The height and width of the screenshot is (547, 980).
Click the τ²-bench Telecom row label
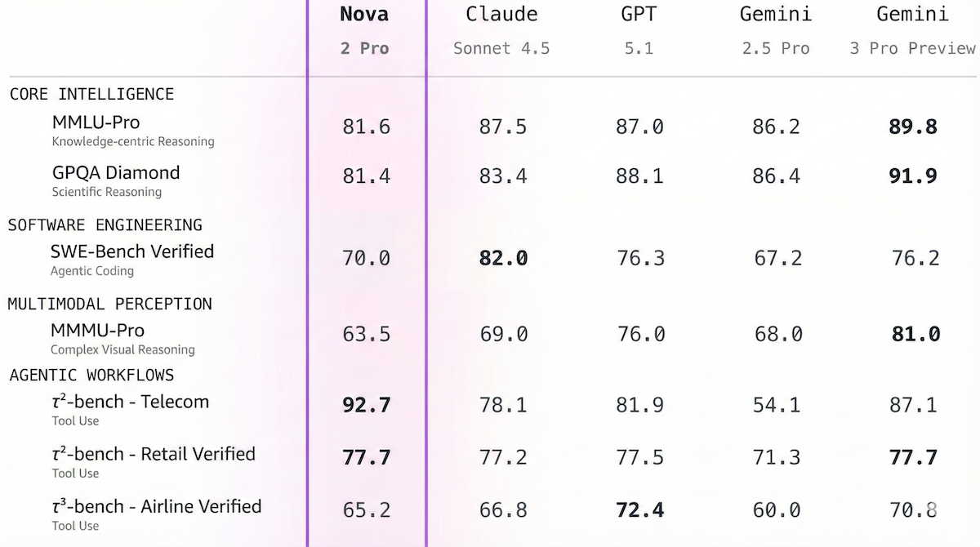point(130,402)
